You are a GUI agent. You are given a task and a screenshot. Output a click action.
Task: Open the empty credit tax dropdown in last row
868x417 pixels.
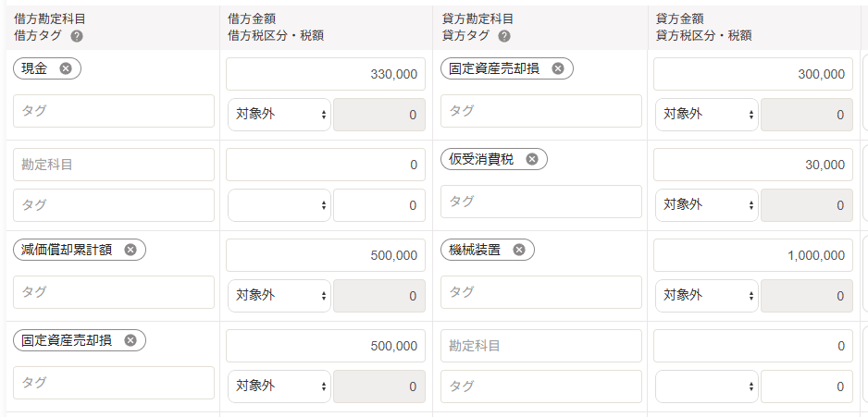click(x=706, y=386)
